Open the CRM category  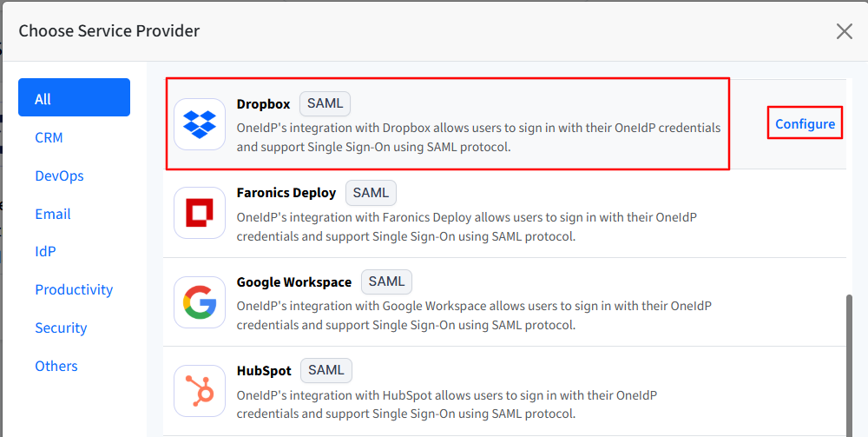[x=49, y=137]
